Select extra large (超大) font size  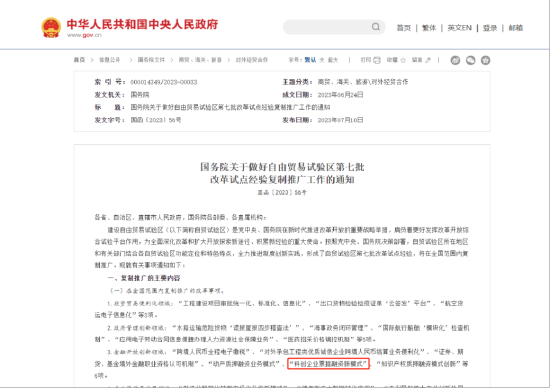(333, 60)
